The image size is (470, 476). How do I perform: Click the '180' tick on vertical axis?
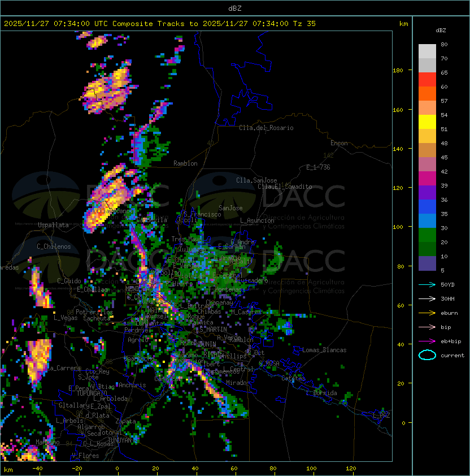click(x=398, y=70)
